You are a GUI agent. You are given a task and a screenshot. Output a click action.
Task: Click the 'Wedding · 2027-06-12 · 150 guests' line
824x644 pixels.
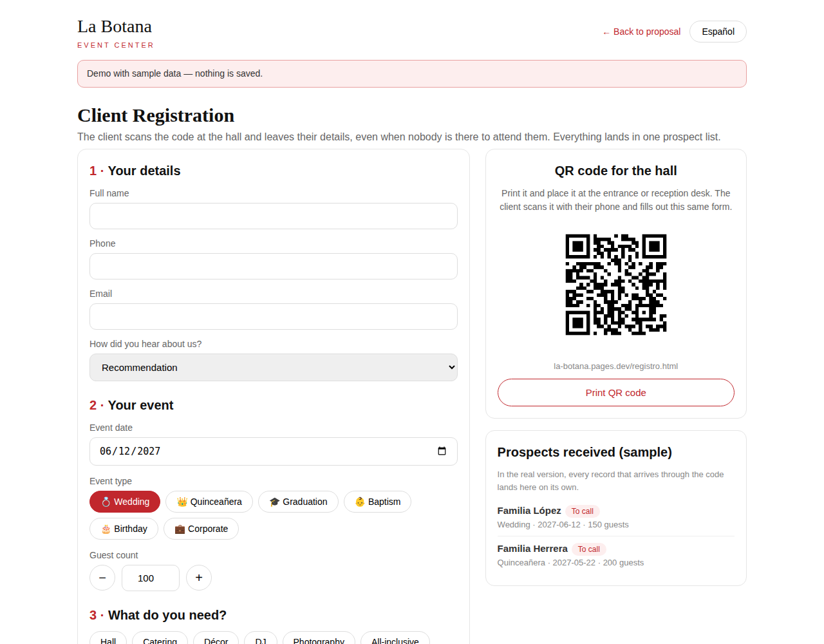click(x=563, y=525)
